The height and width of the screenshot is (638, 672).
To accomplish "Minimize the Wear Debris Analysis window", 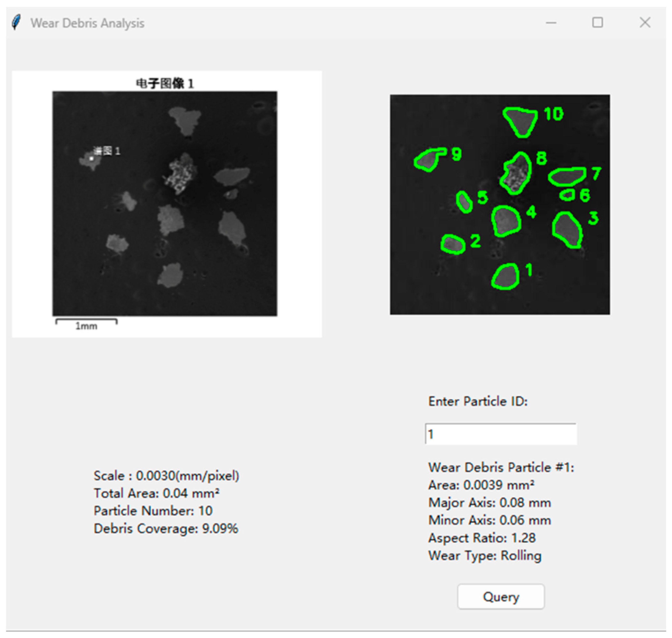I will (551, 23).
